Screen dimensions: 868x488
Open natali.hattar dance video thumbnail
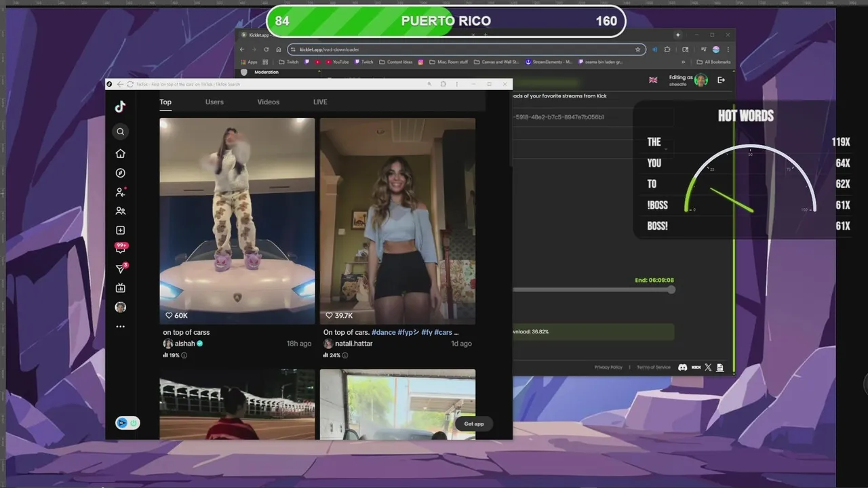[397, 221]
